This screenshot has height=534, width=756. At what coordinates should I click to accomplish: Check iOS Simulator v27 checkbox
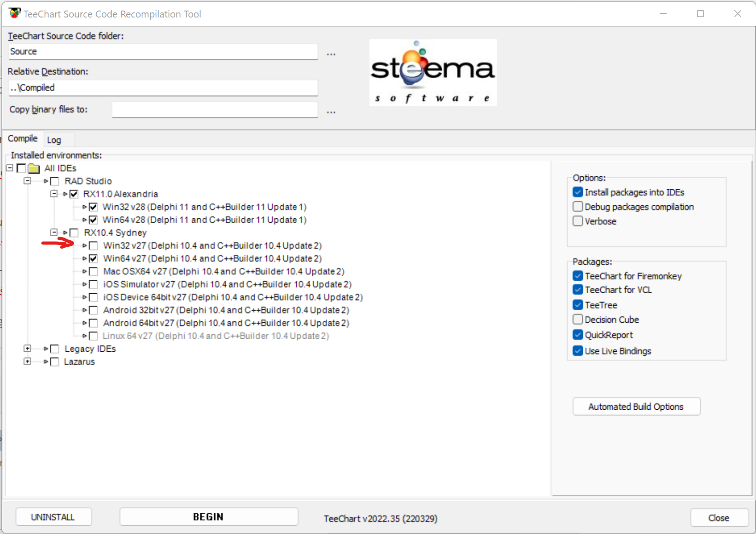click(x=94, y=284)
